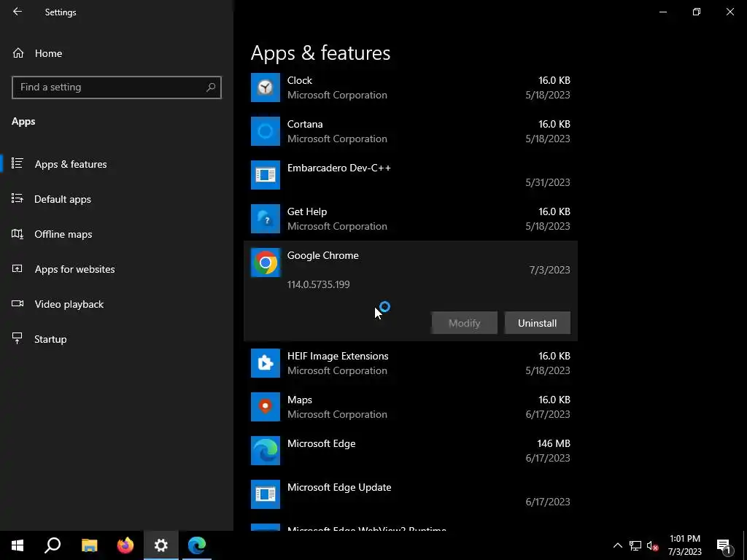Screen dimensions: 747x560
Task: Open taskbar search magnifier
Action: [53, 545]
